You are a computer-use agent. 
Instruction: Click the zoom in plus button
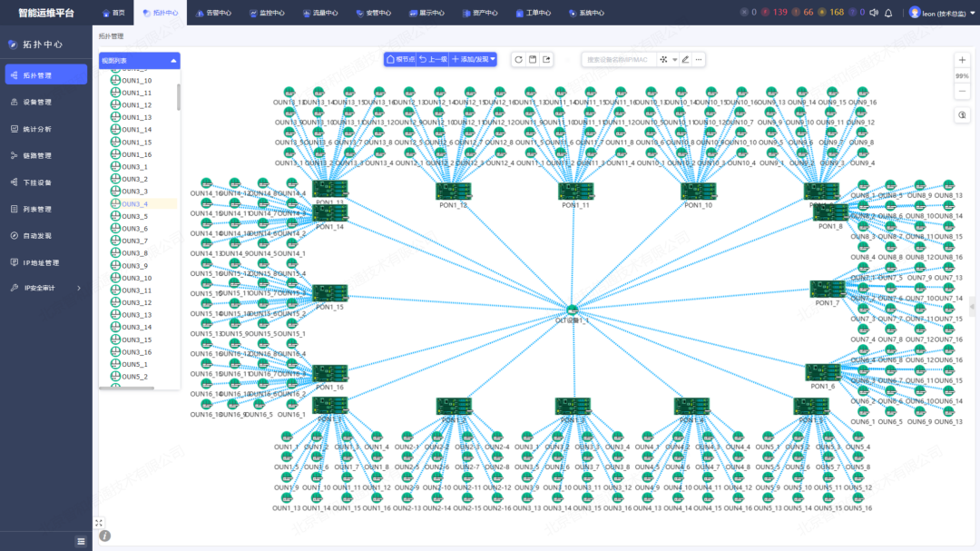[962, 60]
